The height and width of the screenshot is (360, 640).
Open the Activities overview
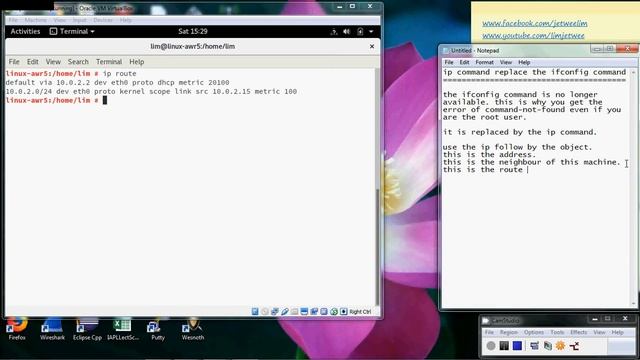[25, 31]
